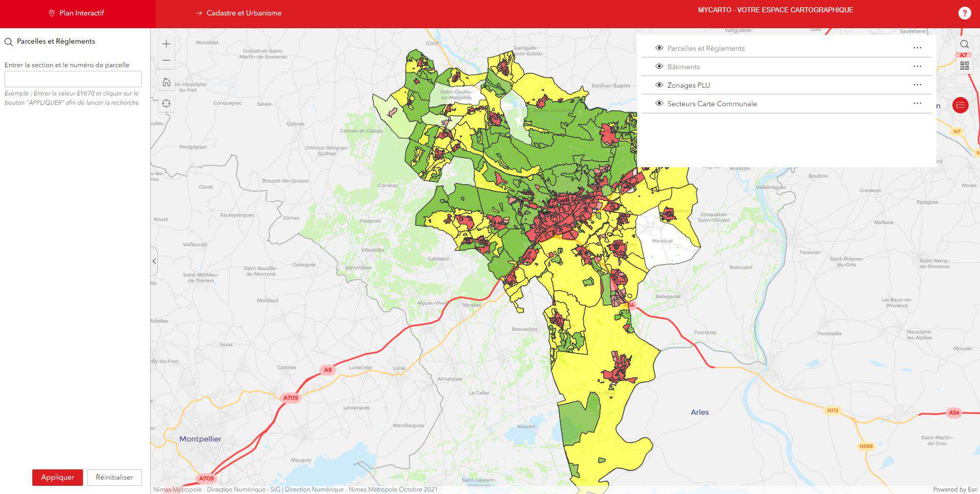Open the map search magnifier tool

964,44
